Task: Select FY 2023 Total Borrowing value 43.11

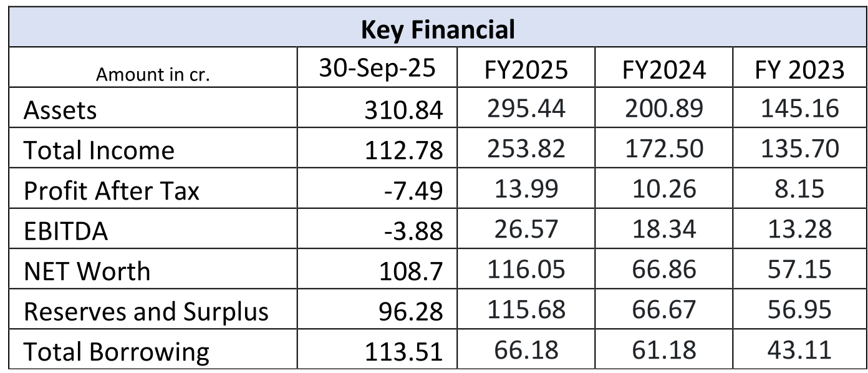Action: (799, 350)
